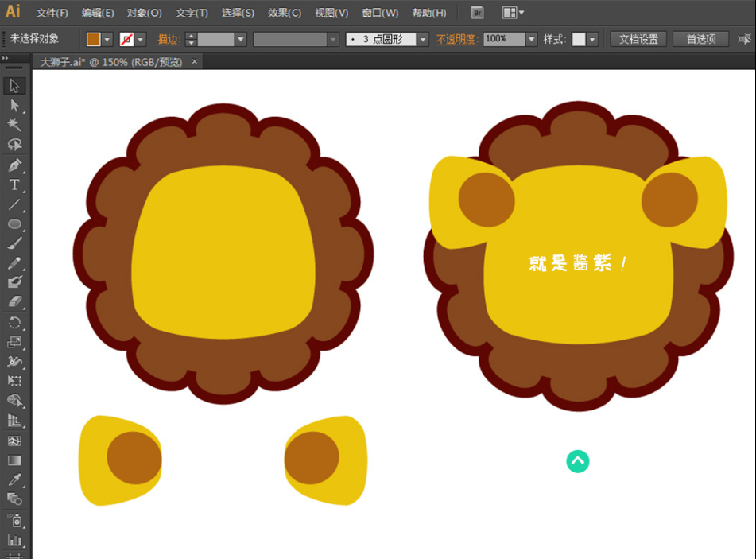The height and width of the screenshot is (559, 756).
Task: Click the 首选项 button
Action: [701, 39]
